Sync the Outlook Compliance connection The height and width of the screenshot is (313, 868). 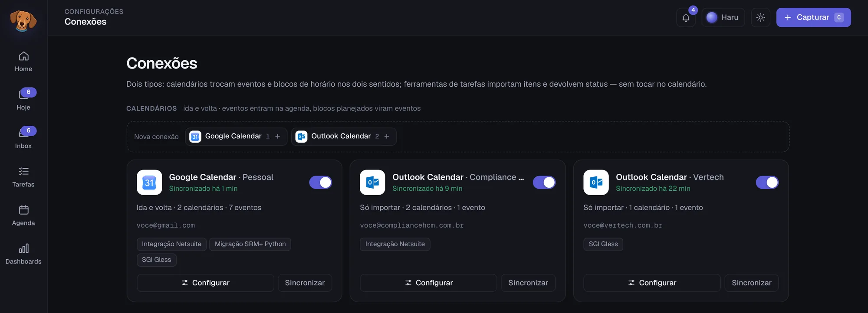[528, 283]
